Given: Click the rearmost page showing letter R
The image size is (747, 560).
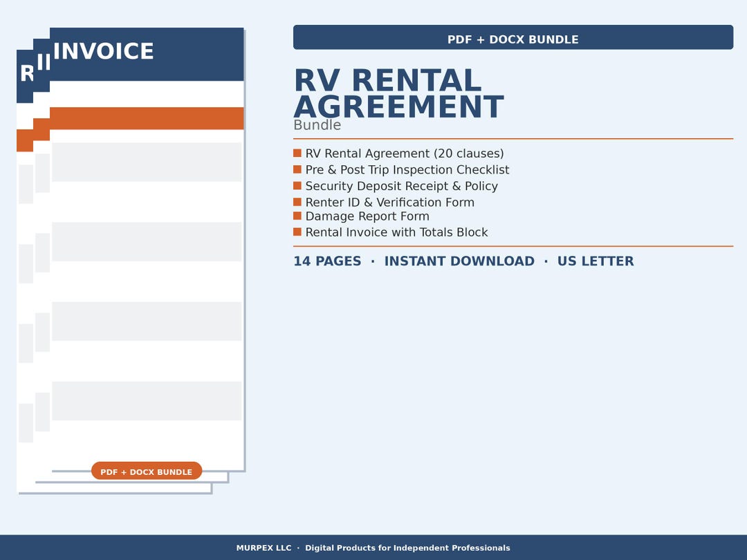Looking at the screenshot, I should coord(25,272).
